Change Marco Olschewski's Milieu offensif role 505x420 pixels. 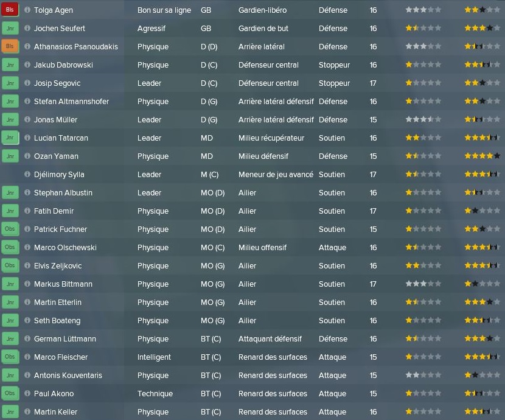tap(262, 247)
